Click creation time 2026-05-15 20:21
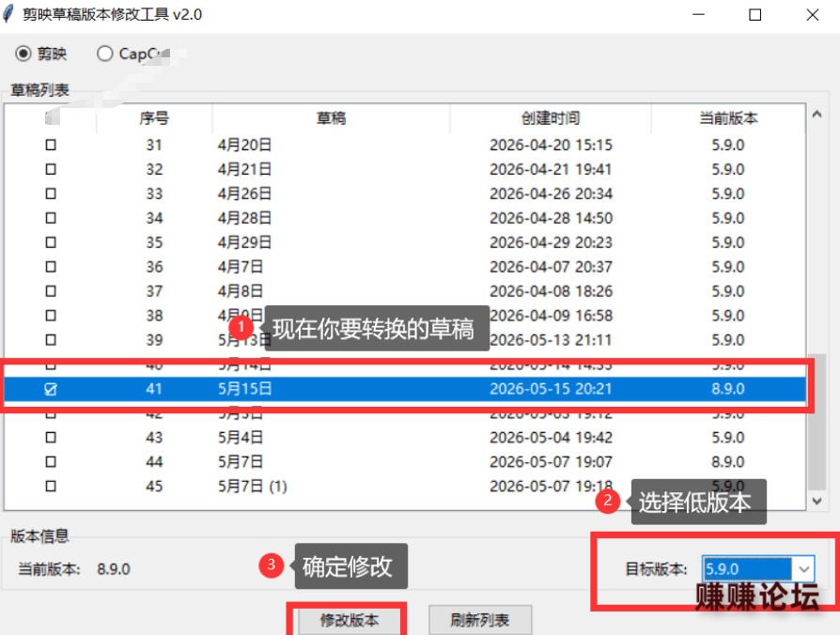840x635 pixels. pos(551,389)
